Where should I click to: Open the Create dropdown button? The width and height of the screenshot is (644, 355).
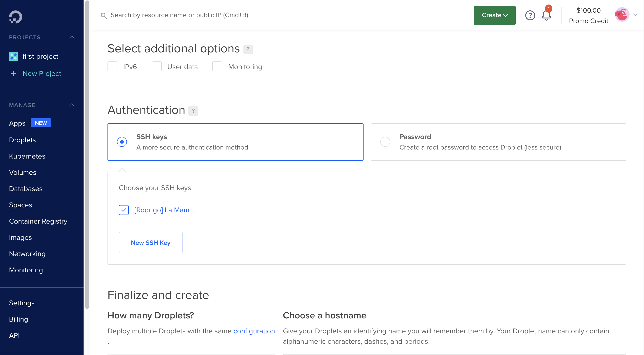pyautogui.click(x=494, y=15)
